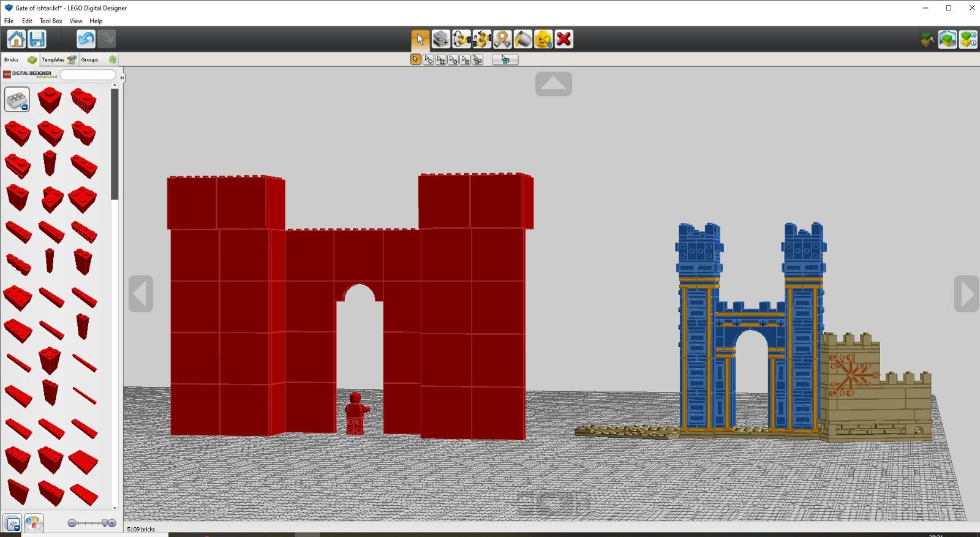Click the Save floppy disk icon
The width and height of the screenshot is (980, 537).
[x=37, y=39]
